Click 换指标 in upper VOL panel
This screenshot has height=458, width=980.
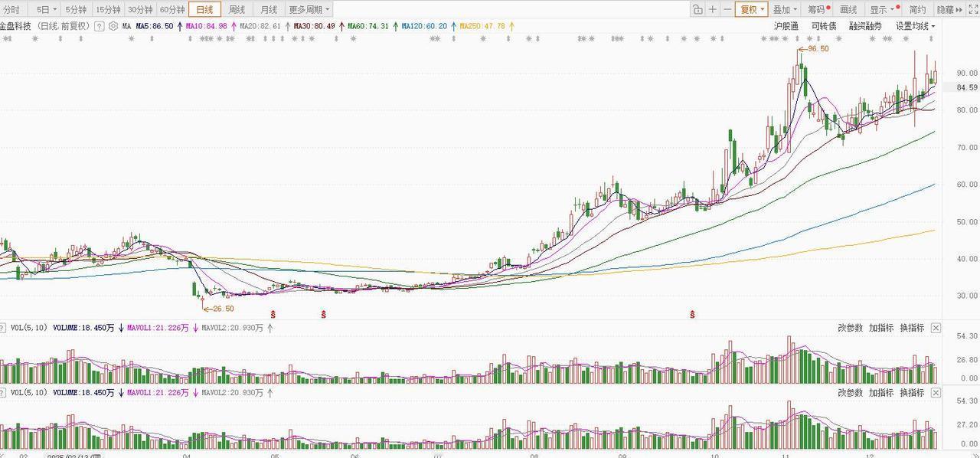pyautogui.click(x=912, y=328)
